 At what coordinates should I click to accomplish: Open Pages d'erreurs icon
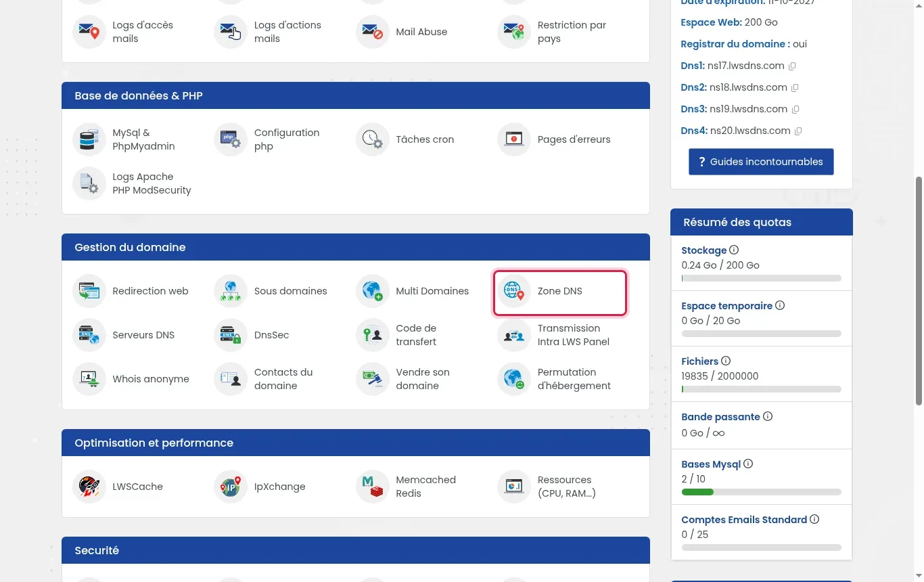coord(514,139)
